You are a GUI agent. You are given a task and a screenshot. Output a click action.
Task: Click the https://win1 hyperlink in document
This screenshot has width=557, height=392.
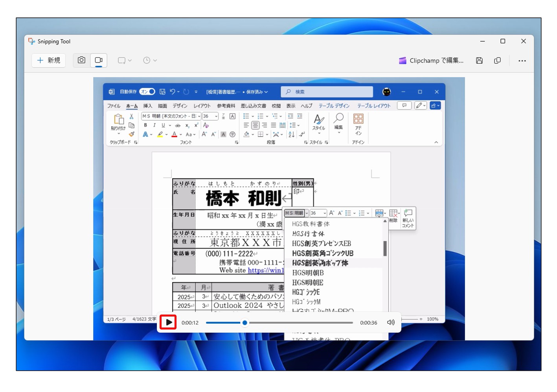tap(266, 271)
